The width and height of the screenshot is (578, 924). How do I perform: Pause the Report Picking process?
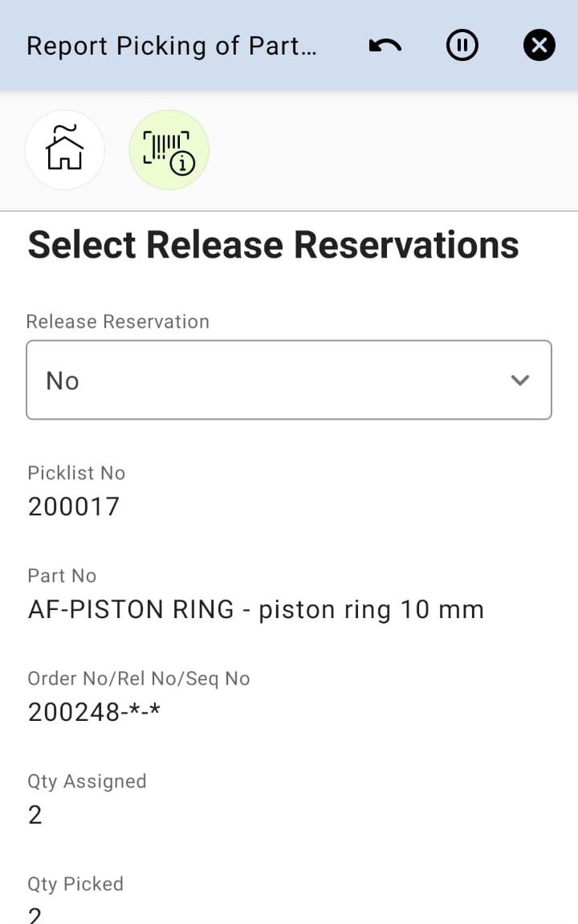(x=462, y=46)
